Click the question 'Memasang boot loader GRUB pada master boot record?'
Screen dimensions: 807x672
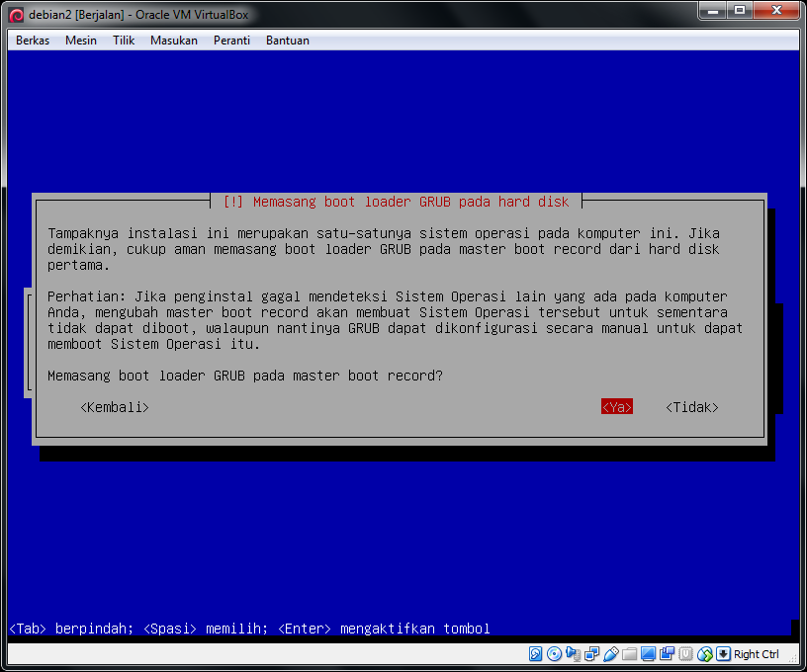pyautogui.click(x=245, y=376)
